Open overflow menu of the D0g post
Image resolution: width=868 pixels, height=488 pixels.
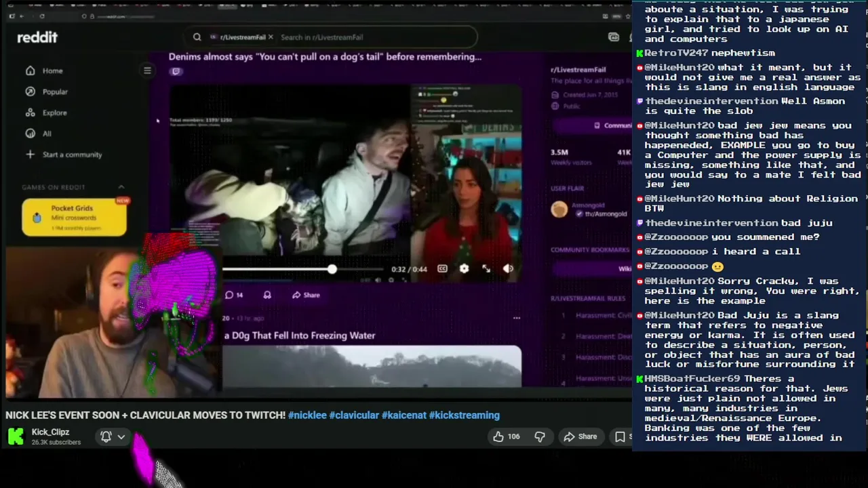pyautogui.click(x=517, y=318)
